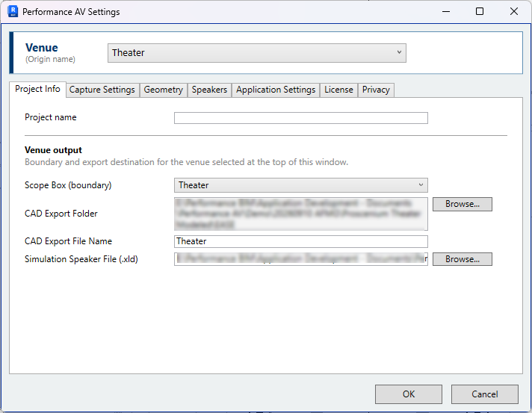View the License tab
532x413 pixels.
point(338,90)
